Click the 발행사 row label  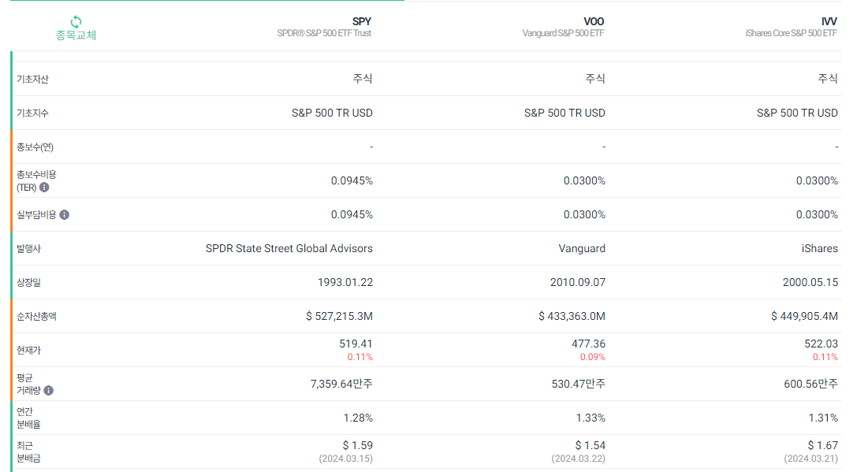pos(29,249)
